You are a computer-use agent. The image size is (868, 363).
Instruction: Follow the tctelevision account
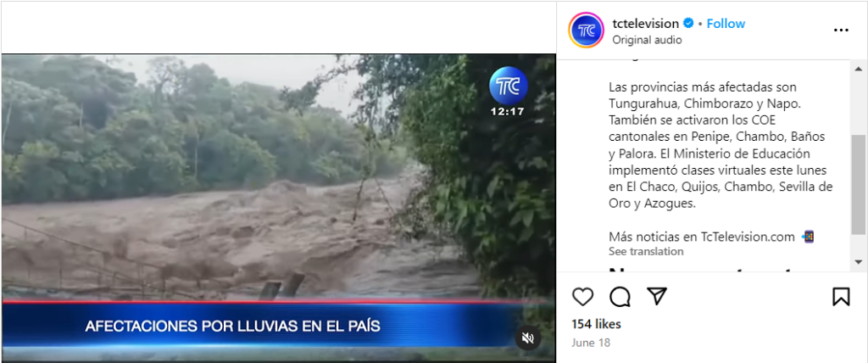[x=726, y=23]
